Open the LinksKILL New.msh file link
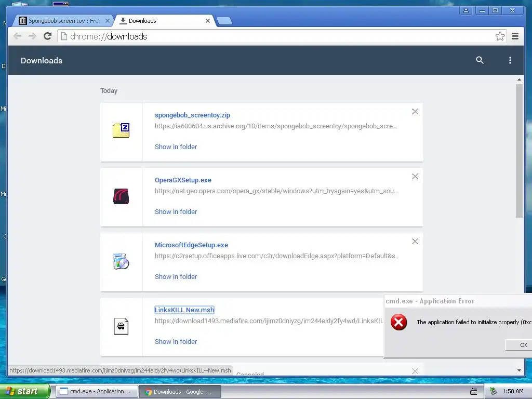532x399 pixels. (x=184, y=310)
